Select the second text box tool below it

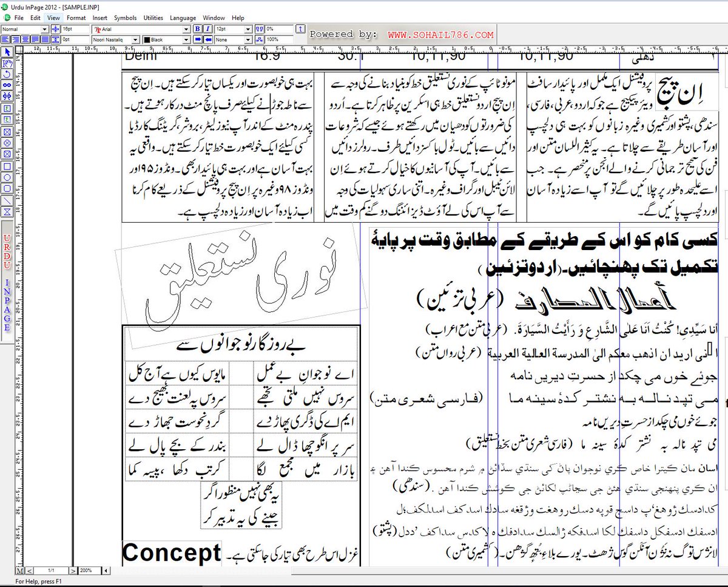coord(7,120)
